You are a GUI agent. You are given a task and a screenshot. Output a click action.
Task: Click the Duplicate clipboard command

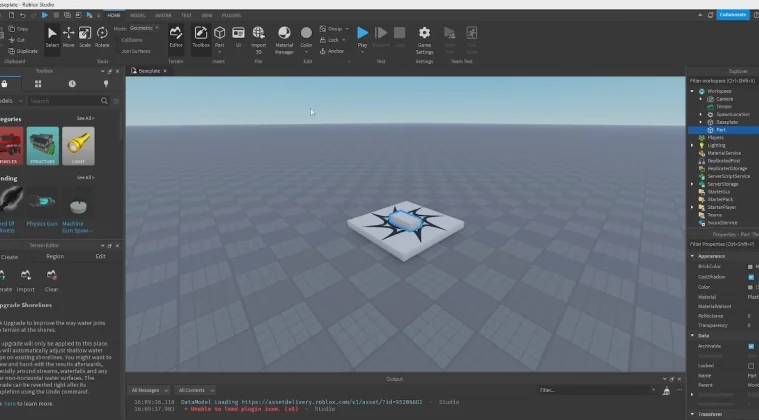(23, 51)
